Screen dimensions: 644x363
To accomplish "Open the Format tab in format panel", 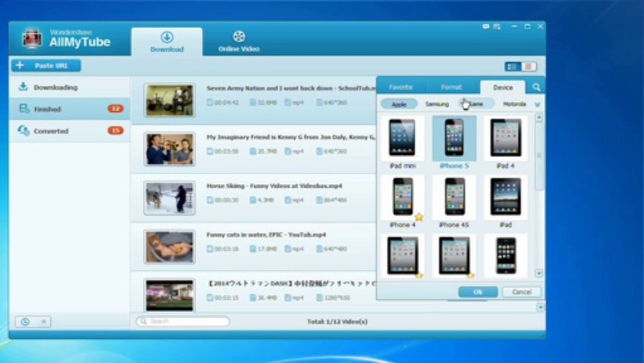I will point(452,87).
